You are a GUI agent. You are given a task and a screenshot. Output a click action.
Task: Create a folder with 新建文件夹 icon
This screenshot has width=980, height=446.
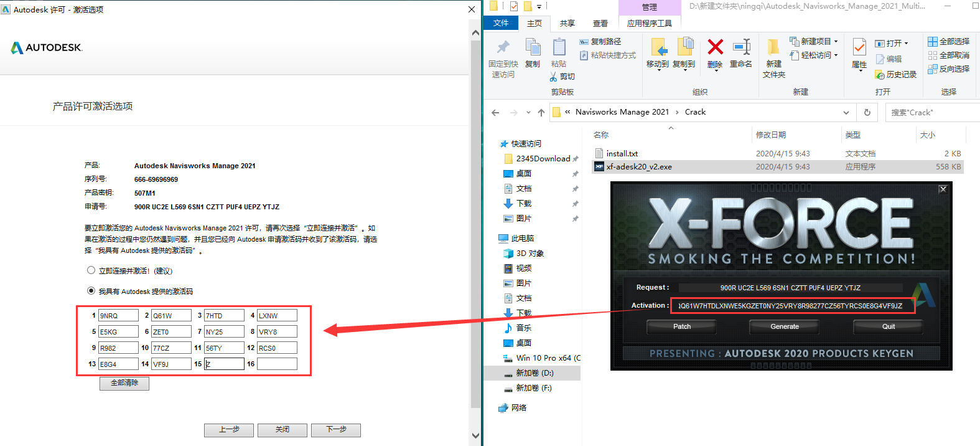point(773,48)
